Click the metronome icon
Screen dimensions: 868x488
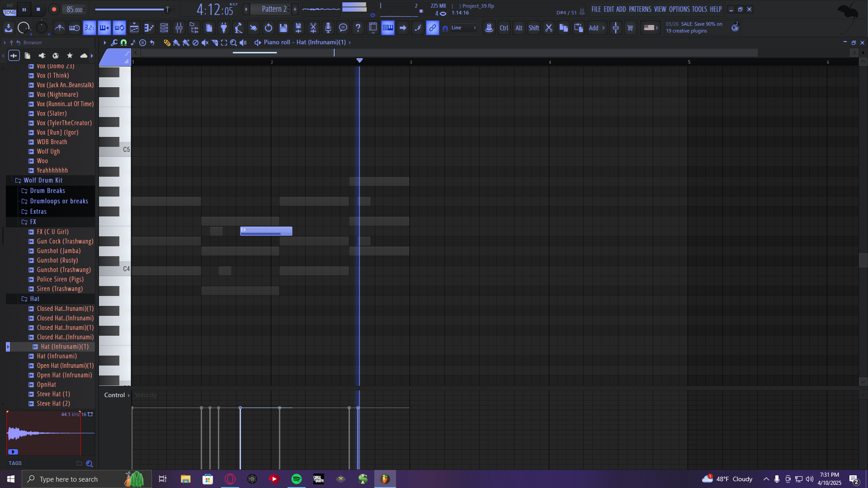coord(59,28)
